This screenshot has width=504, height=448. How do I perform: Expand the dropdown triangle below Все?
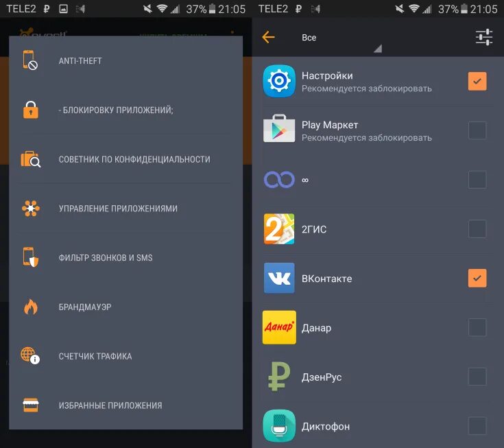click(378, 48)
